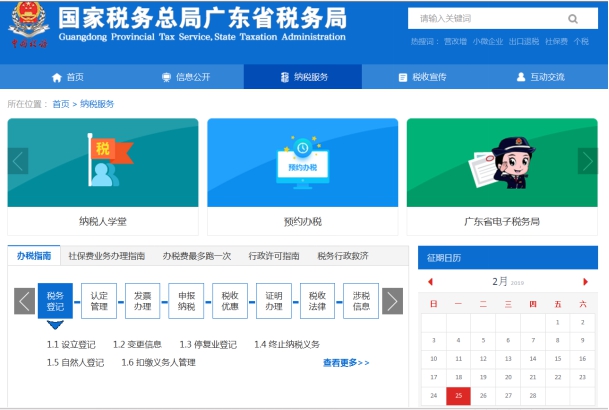Show previous tax guide steps arrow
Image resolution: width=609 pixels, height=410 pixels.
click(x=24, y=301)
